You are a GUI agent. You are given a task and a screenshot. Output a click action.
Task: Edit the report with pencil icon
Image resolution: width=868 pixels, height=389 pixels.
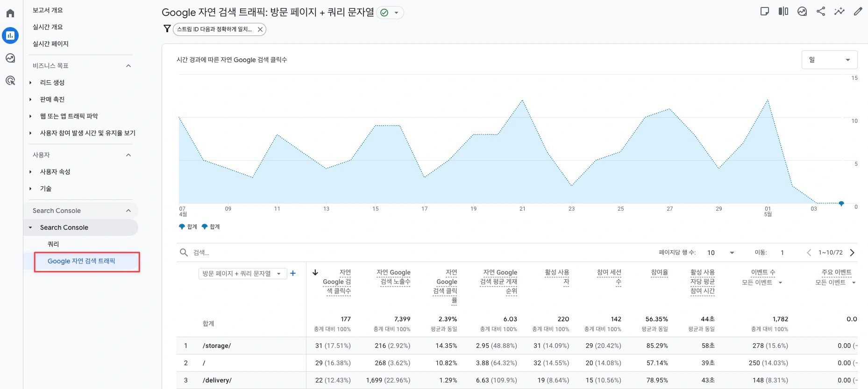(858, 12)
